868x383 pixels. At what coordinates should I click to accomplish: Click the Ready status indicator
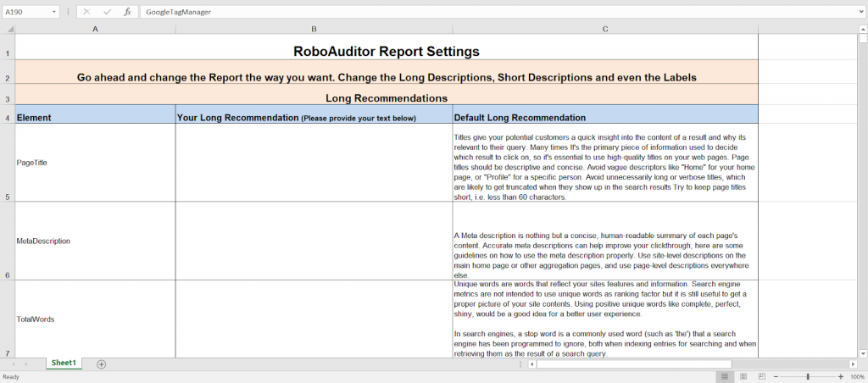coord(10,377)
